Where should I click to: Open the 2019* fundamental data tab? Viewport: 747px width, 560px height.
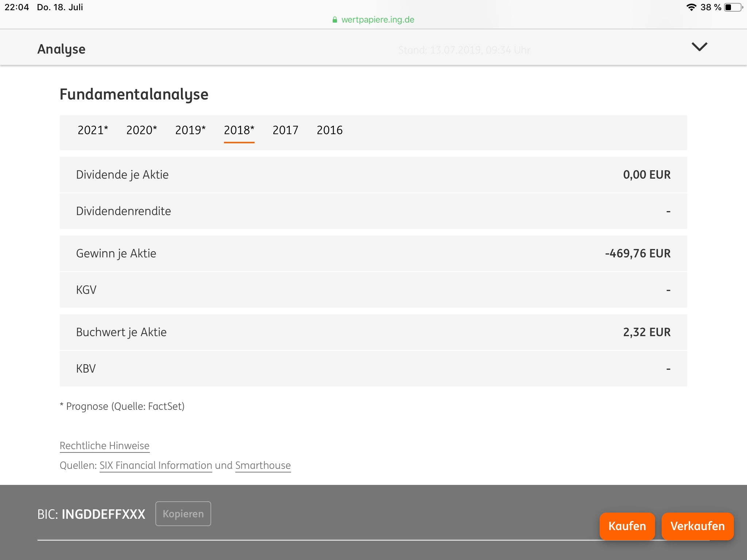click(190, 130)
